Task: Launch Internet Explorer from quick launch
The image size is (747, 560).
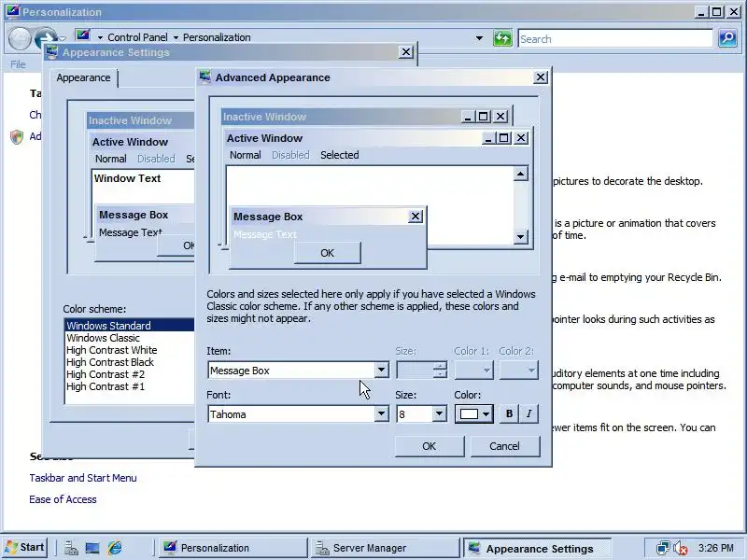Action: [115, 548]
